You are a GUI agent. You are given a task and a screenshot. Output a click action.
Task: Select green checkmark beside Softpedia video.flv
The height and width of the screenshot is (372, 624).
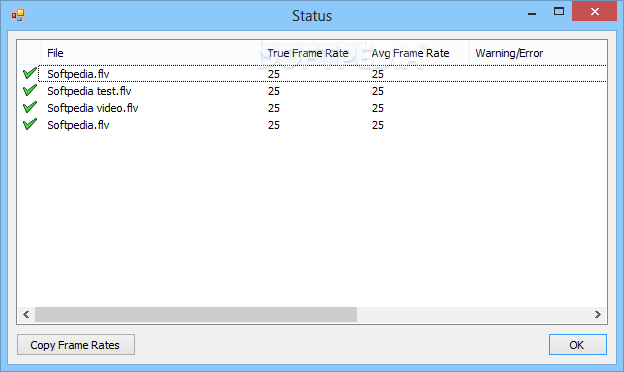point(30,108)
